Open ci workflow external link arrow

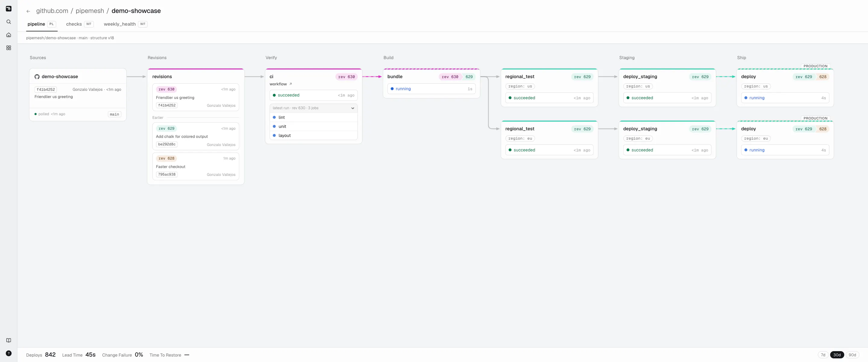[x=291, y=84]
